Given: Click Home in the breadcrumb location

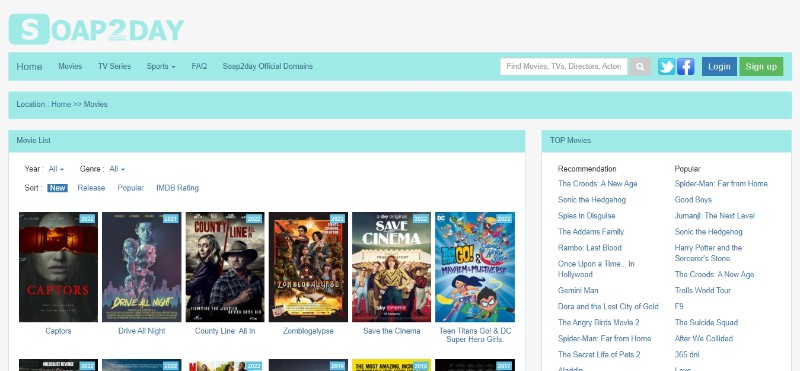Looking at the screenshot, I should pyautogui.click(x=61, y=104).
